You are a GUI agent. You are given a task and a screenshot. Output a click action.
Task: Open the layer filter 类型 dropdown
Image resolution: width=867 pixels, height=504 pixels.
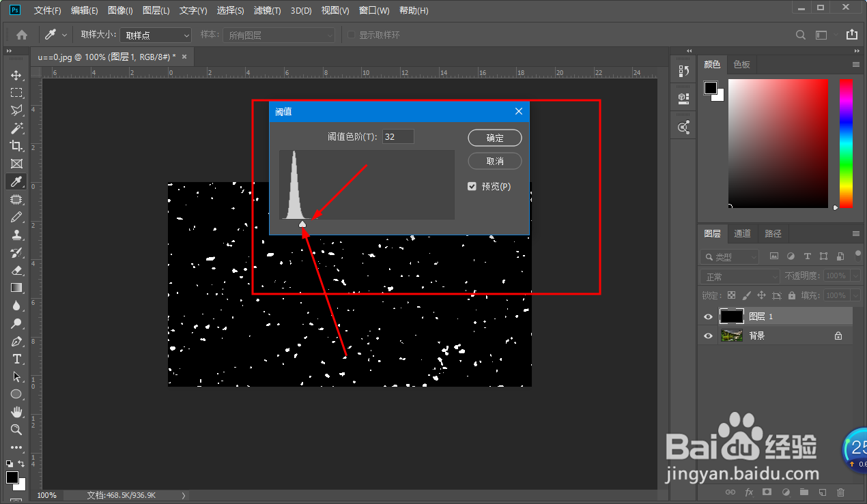(729, 257)
